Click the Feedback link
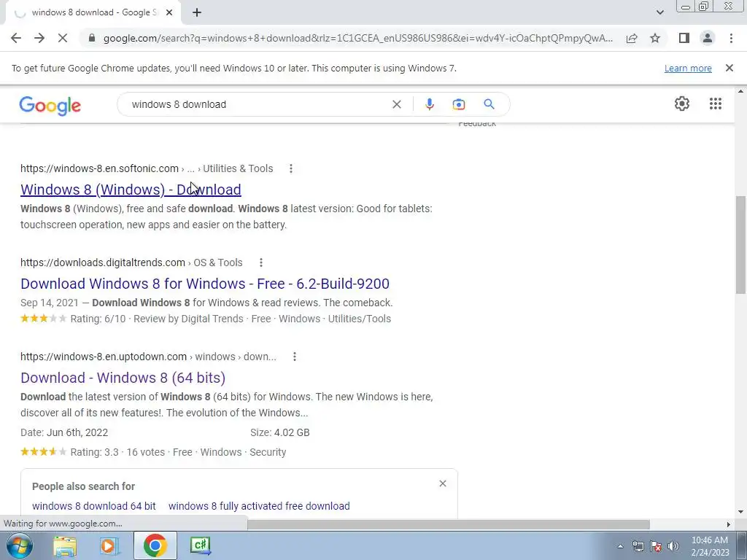Image resolution: width=747 pixels, height=560 pixels. click(477, 124)
